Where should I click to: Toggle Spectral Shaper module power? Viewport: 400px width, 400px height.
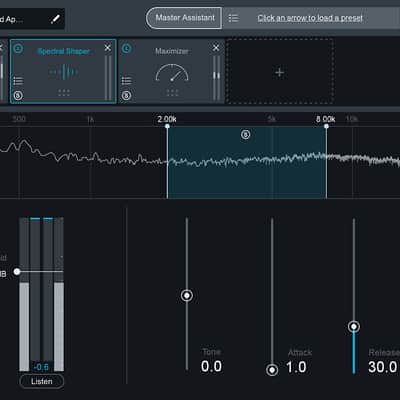click(18, 49)
